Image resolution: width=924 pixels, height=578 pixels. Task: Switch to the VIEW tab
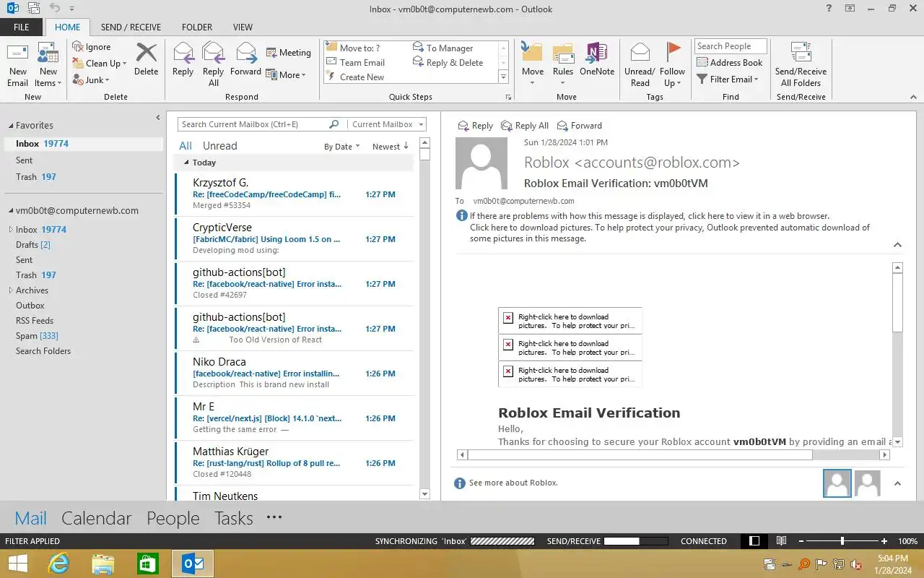243,27
